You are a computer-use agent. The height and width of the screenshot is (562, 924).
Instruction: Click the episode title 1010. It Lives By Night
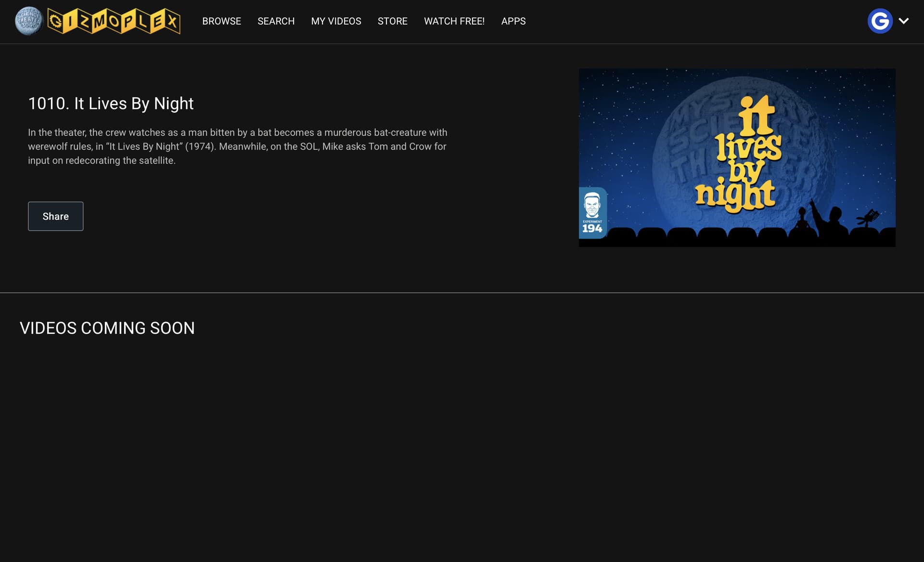pyautogui.click(x=111, y=104)
